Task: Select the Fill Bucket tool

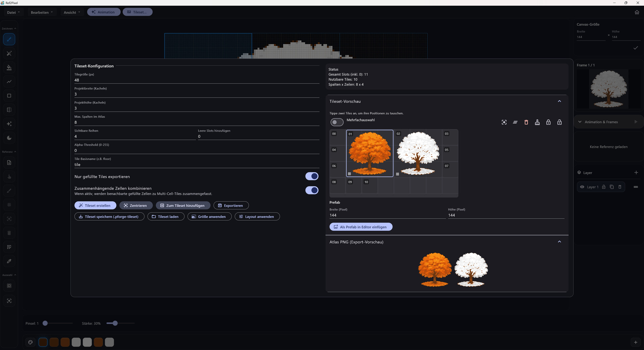Action: 9,67
